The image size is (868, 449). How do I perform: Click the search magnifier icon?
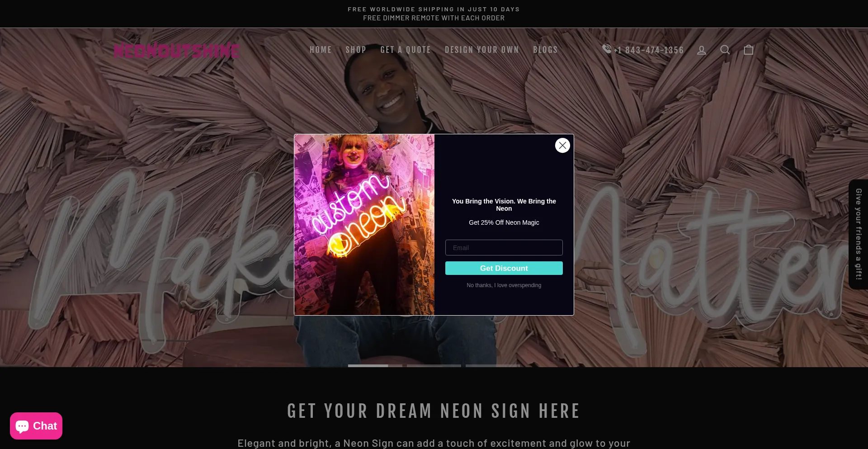point(725,50)
